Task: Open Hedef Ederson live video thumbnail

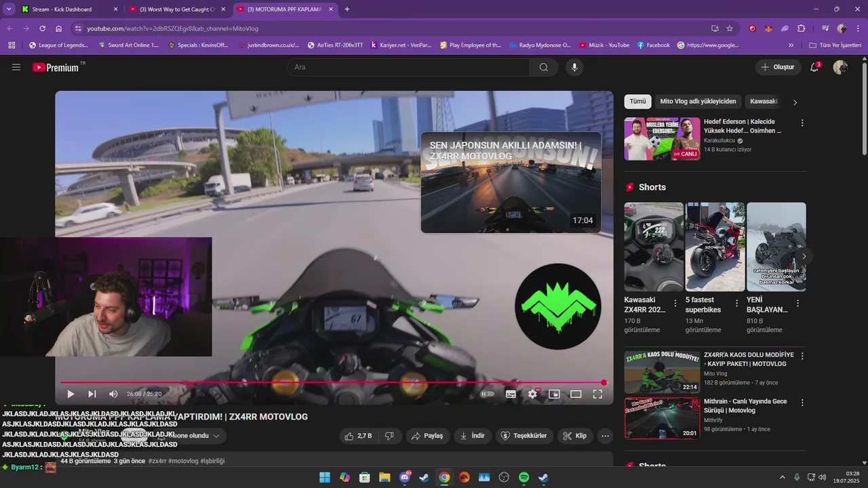Action: pos(662,139)
